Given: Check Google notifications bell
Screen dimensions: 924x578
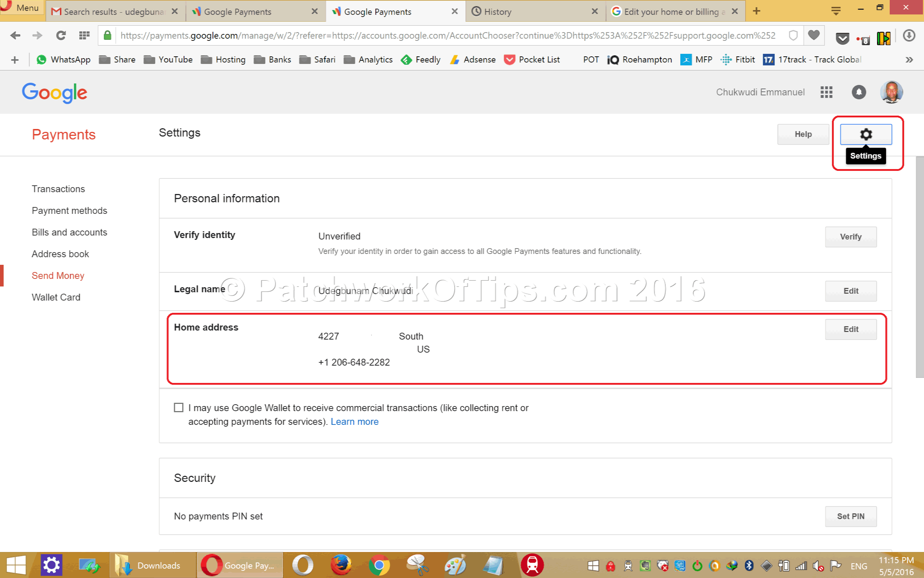Looking at the screenshot, I should tap(859, 92).
